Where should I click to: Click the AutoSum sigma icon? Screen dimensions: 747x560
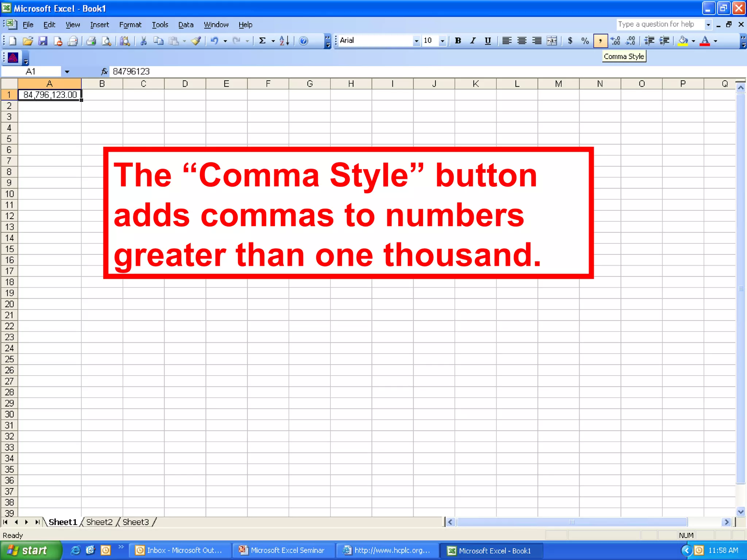(x=262, y=41)
